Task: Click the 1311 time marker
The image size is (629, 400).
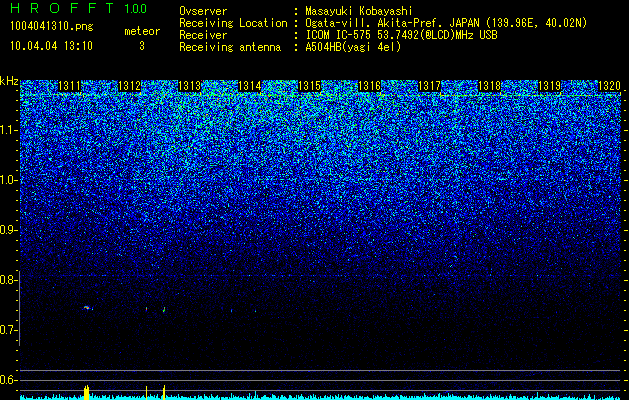Action: (x=69, y=86)
